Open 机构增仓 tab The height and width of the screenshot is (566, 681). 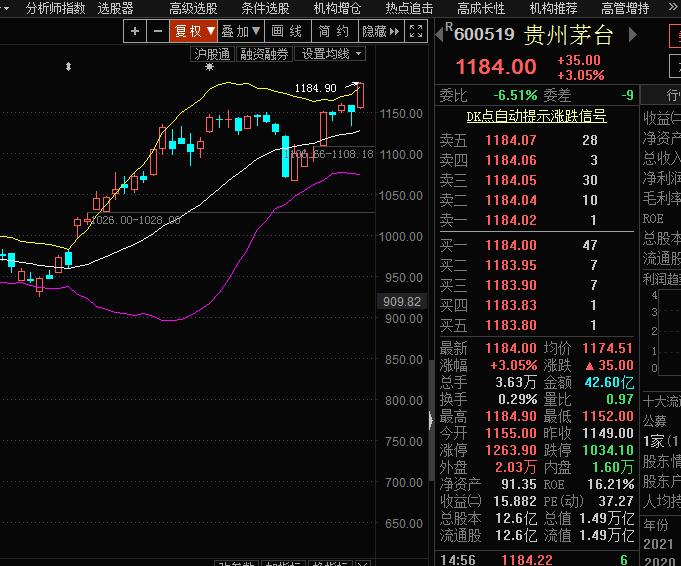click(337, 8)
